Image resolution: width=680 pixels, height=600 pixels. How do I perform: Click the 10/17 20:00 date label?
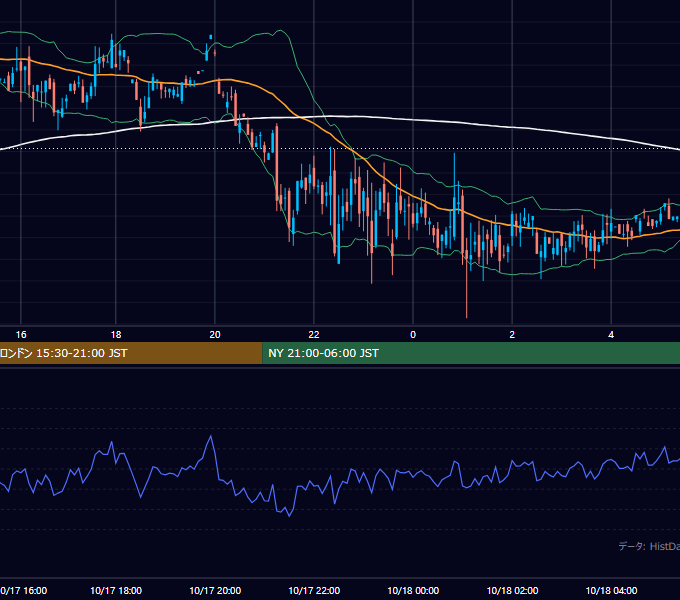(215, 590)
